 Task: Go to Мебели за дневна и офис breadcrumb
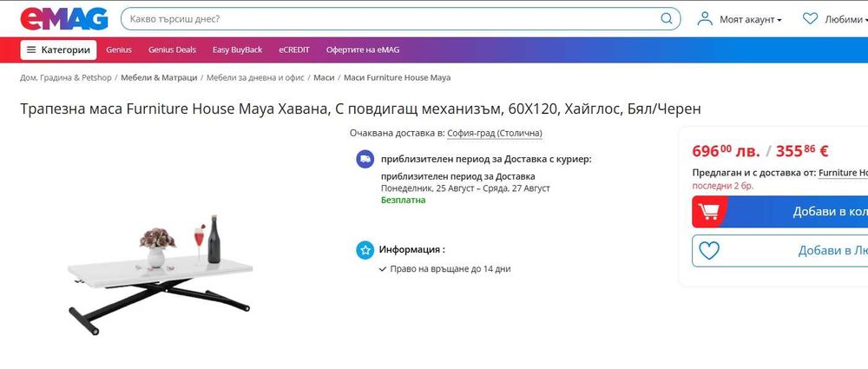click(255, 77)
